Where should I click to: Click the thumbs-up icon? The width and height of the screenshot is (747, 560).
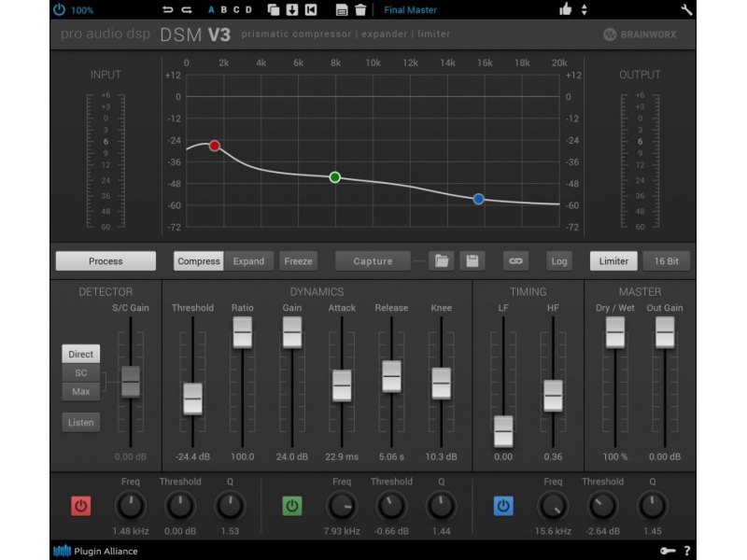(x=566, y=9)
